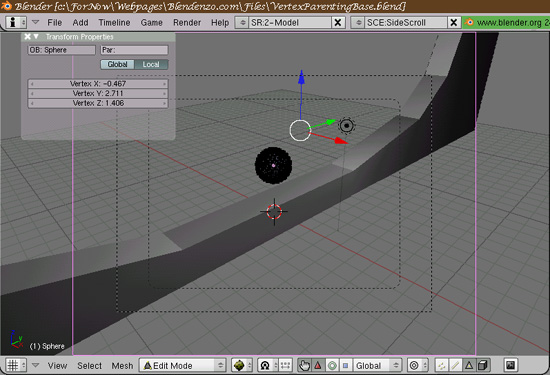Click the black sphere mesh
The height and width of the screenshot is (375, 550).
[x=273, y=165]
